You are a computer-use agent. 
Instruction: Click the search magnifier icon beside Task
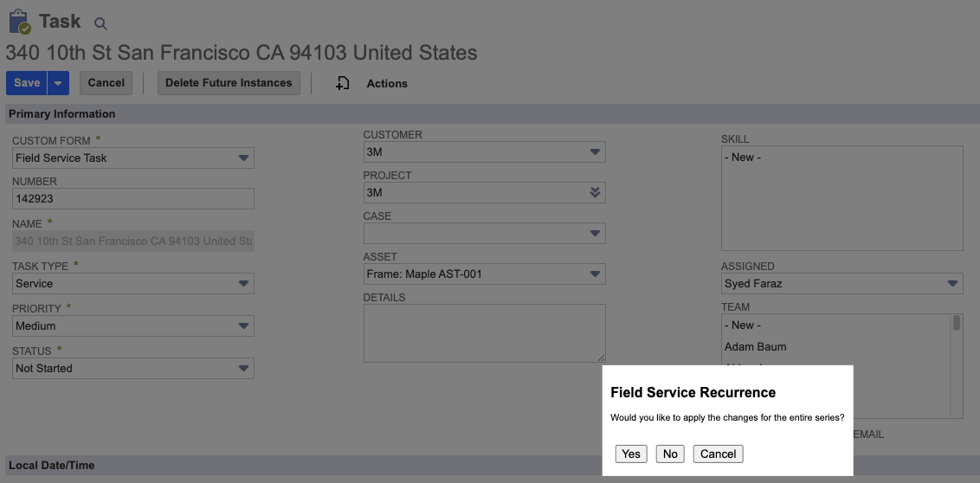(100, 24)
